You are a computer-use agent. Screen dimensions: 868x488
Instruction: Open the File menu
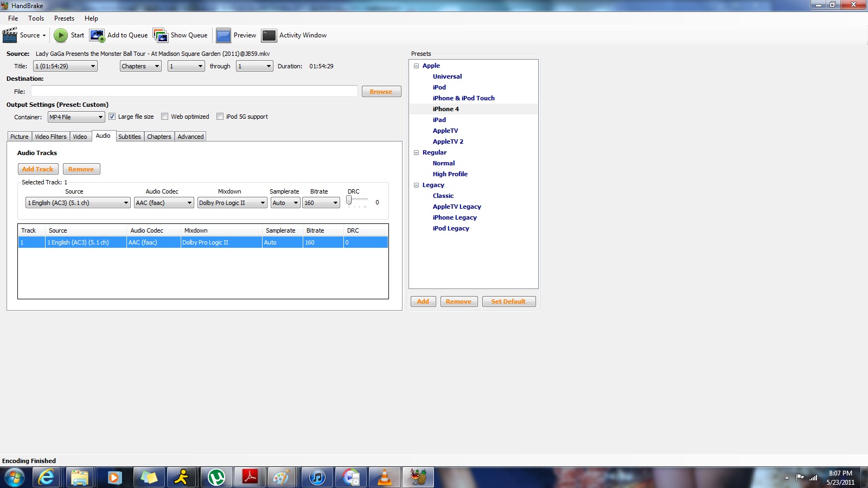coord(13,18)
